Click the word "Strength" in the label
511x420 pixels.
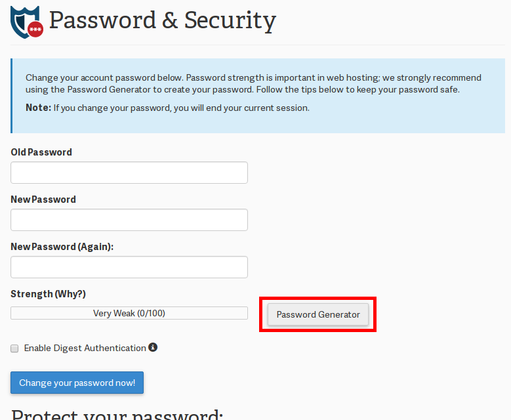point(31,294)
